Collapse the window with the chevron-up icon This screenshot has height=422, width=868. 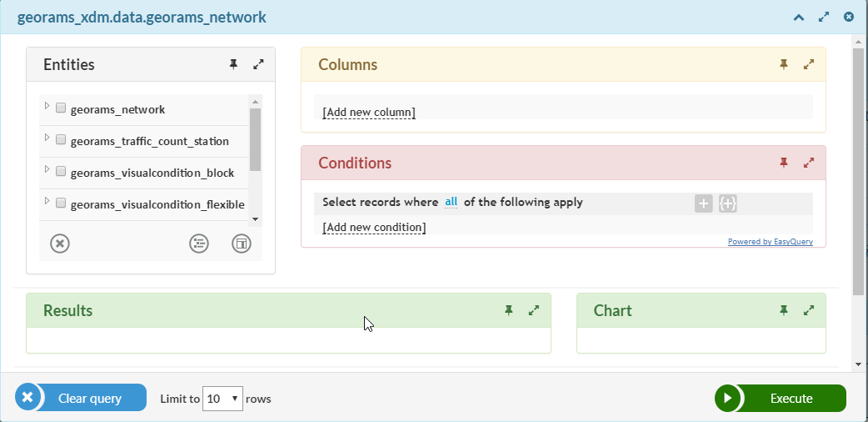click(798, 18)
